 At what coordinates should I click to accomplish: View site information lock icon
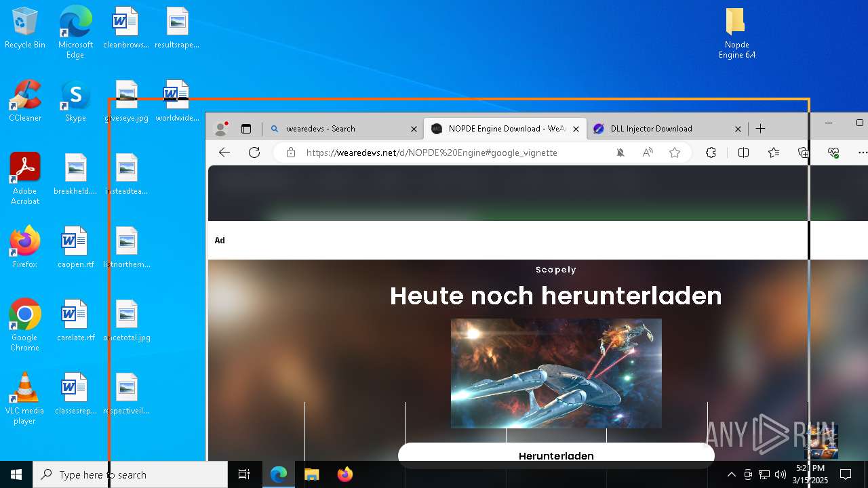pyautogui.click(x=291, y=152)
